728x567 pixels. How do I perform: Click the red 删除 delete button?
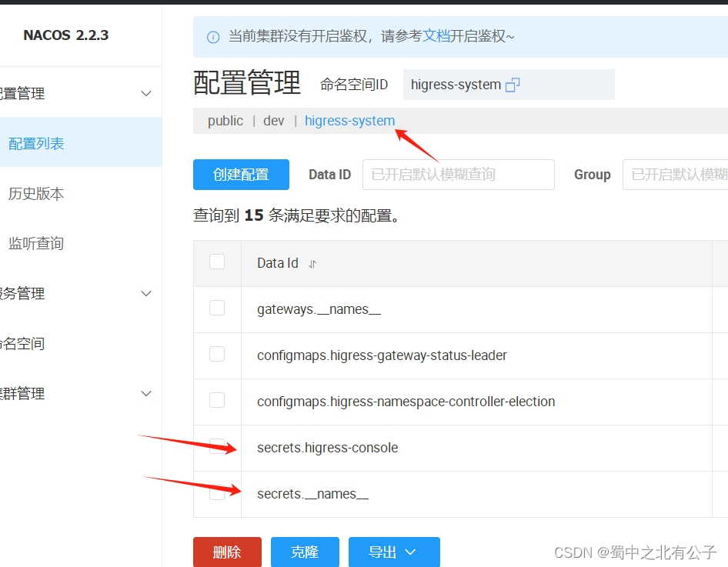pyautogui.click(x=227, y=552)
